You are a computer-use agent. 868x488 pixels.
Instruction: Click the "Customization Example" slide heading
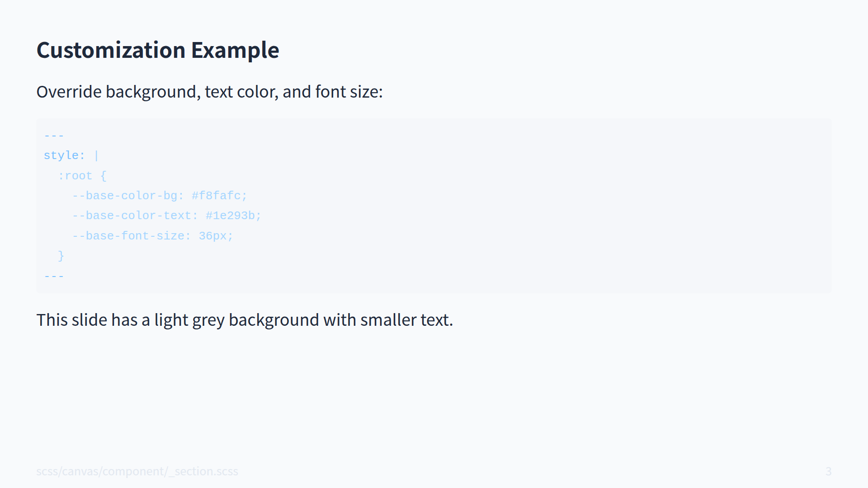[x=158, y=50]
